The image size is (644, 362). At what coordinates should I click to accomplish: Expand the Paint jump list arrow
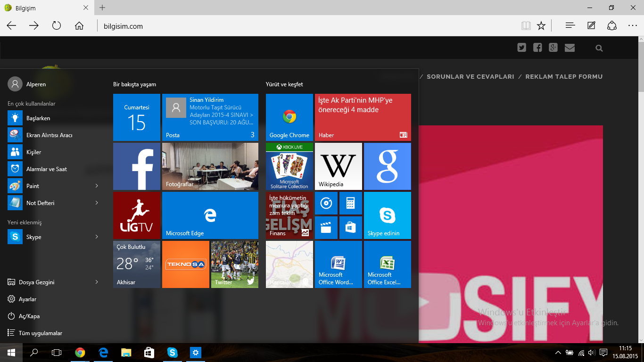tap(97, 186)
